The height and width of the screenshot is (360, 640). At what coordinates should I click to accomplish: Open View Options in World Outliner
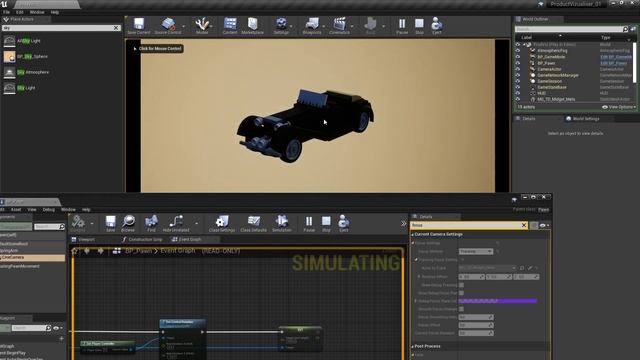click(619, 107)
